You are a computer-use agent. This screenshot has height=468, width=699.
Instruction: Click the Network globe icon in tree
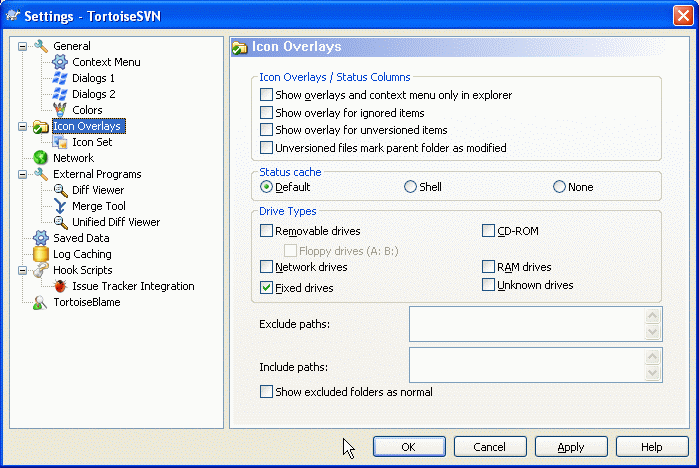tap(41, 158)
